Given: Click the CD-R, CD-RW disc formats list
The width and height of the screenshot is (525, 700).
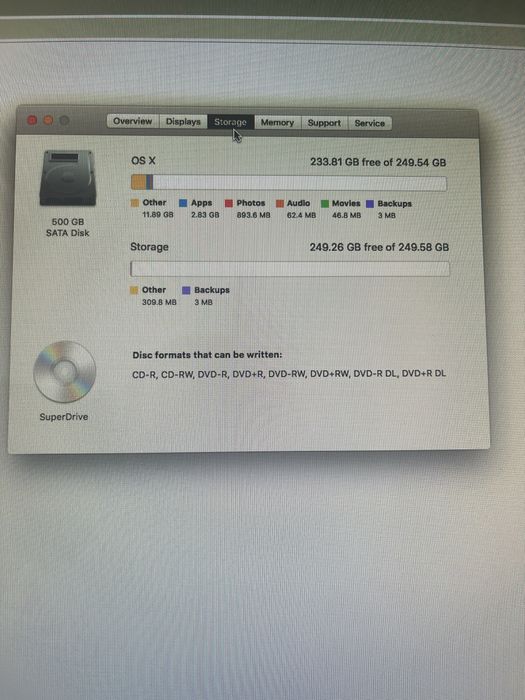Looking at the screenshot, I should point(289,374).
